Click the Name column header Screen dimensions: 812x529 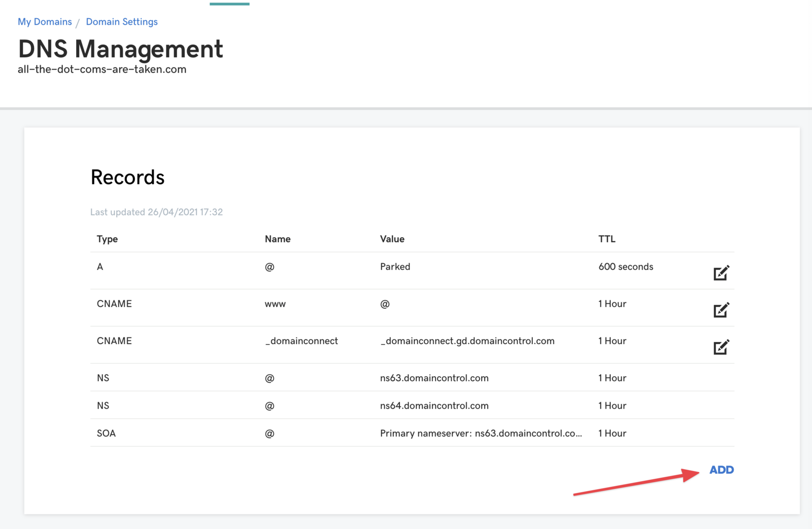point(278,239)
